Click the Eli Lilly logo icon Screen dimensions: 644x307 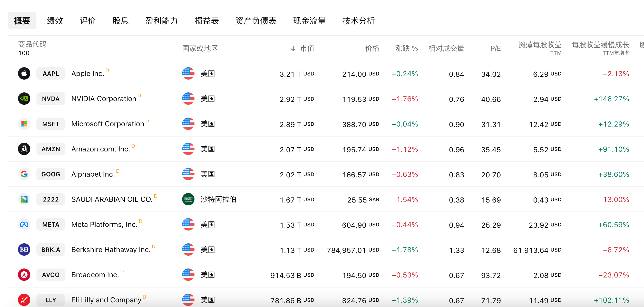click(x=24, y=300)
